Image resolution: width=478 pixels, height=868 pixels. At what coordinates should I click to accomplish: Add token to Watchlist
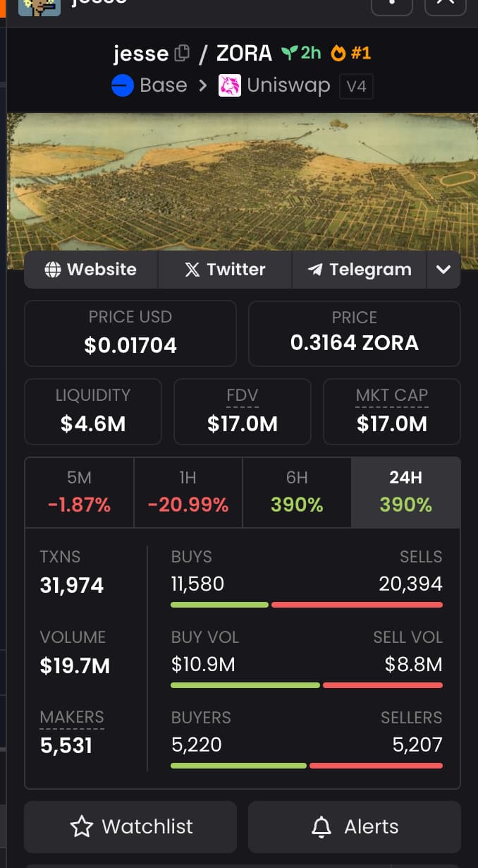131,826
